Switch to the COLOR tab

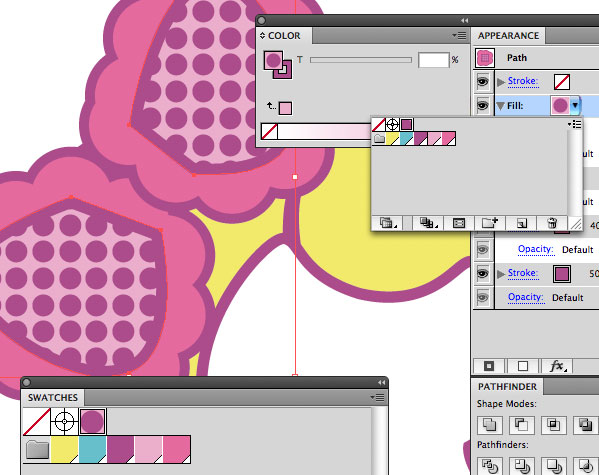(x=284, y=36)
